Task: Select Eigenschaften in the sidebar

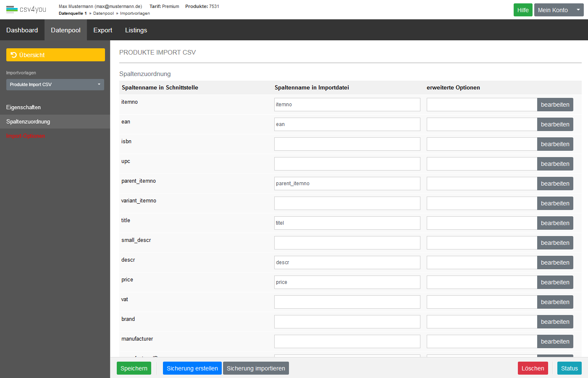Action: (x=24, y=108)
